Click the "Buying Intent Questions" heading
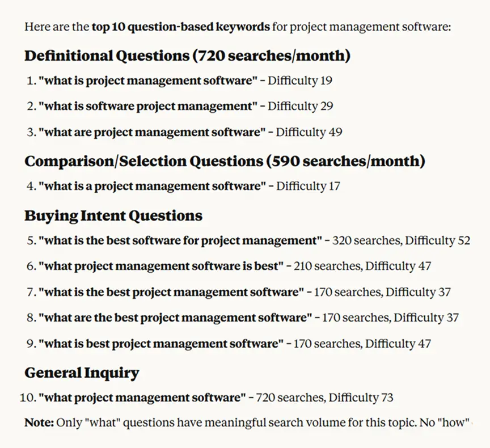490x448 pixels. click(x=113, y=215)
